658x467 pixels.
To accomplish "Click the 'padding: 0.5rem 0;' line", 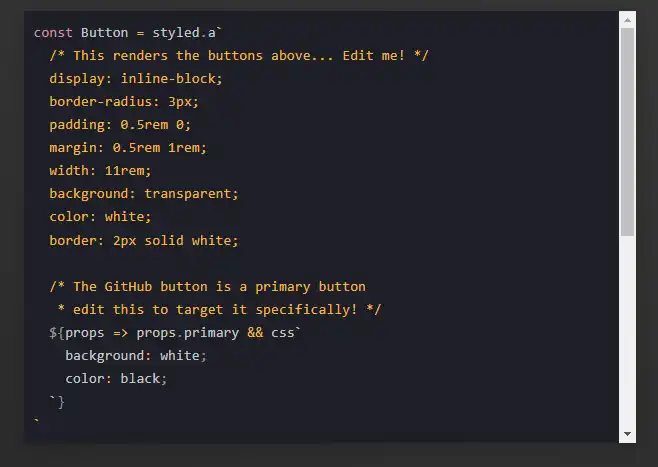I will pos(119,125).
